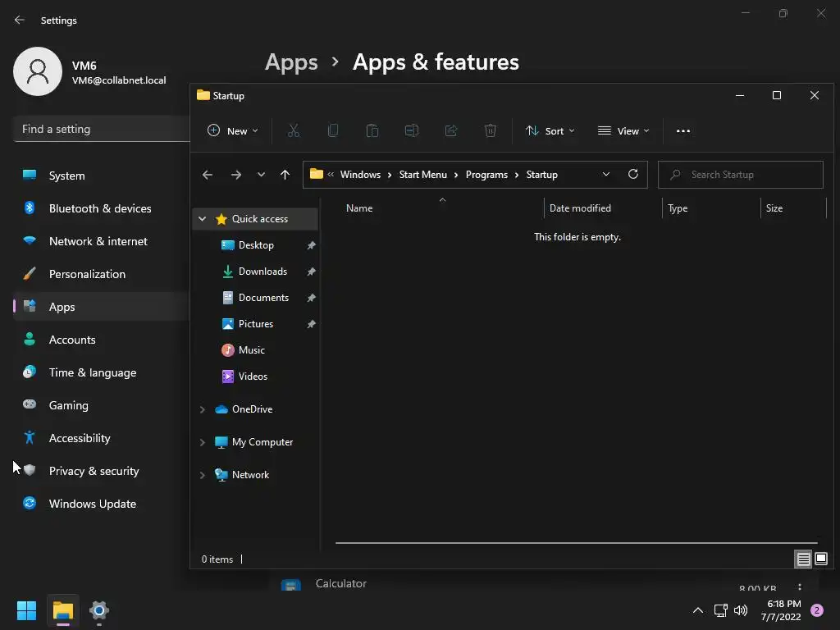This screenshot has height=630, width=840.
Task: Click the Back navigation arrow in Explorer
Action: pyautogui.click(x=208, y=174)
